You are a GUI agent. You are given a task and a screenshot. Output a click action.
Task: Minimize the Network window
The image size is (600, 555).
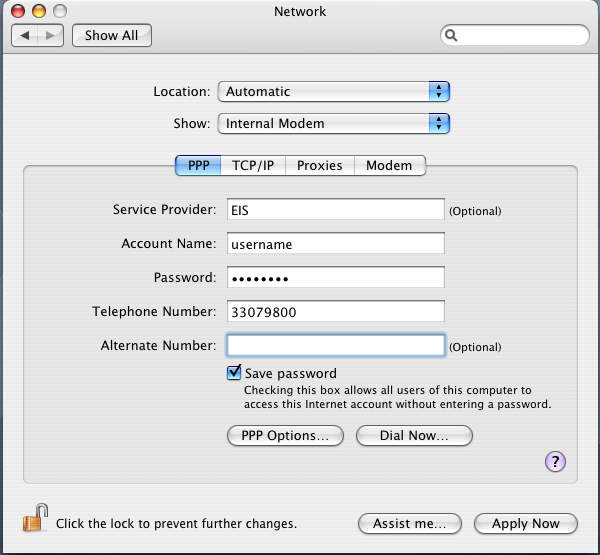pyautogui.click(x=39, y=12)
